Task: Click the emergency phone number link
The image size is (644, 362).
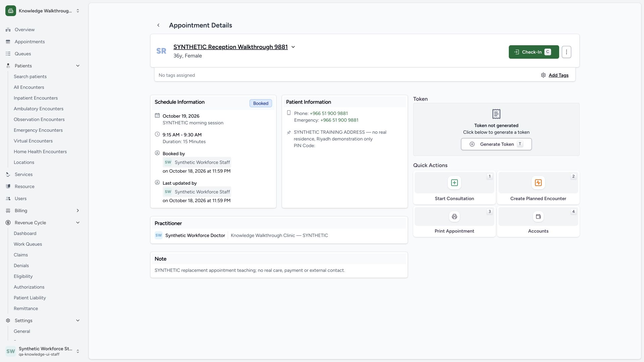Action: [339, 120]
